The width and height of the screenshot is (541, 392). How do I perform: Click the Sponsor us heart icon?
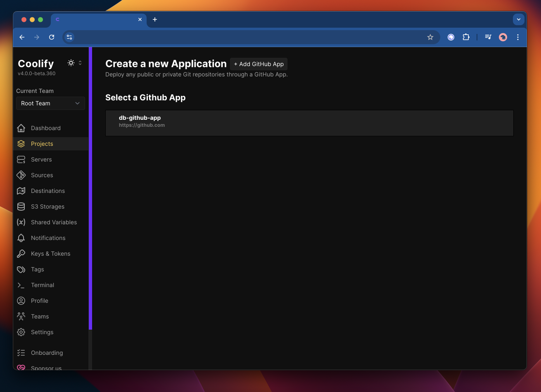[21, 368]
